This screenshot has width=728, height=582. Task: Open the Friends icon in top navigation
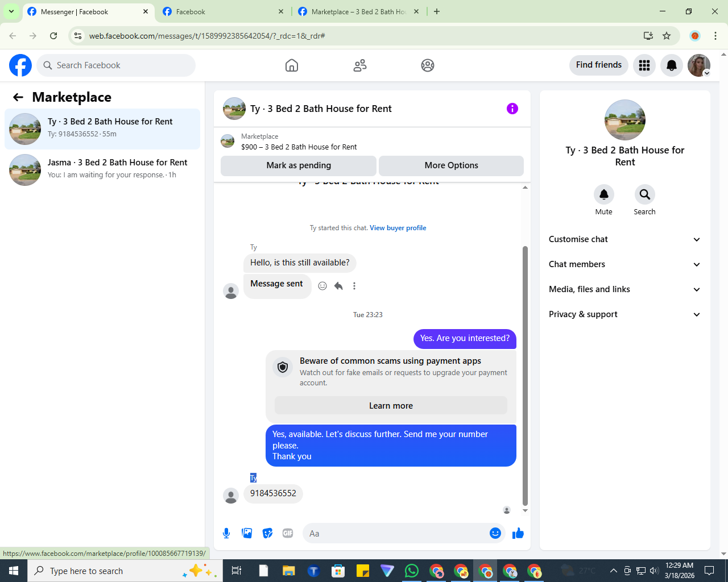coord(360,65)
